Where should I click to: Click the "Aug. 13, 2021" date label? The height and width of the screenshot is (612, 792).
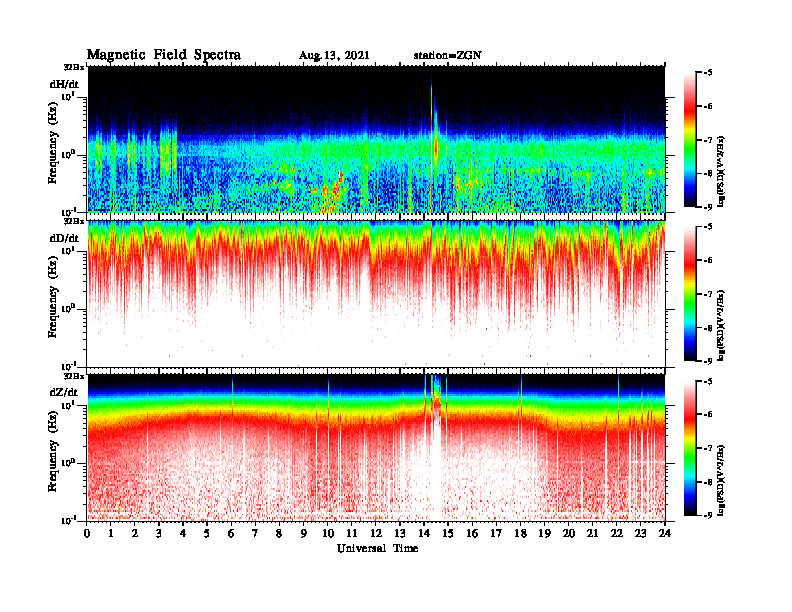(x=334, y=56)
